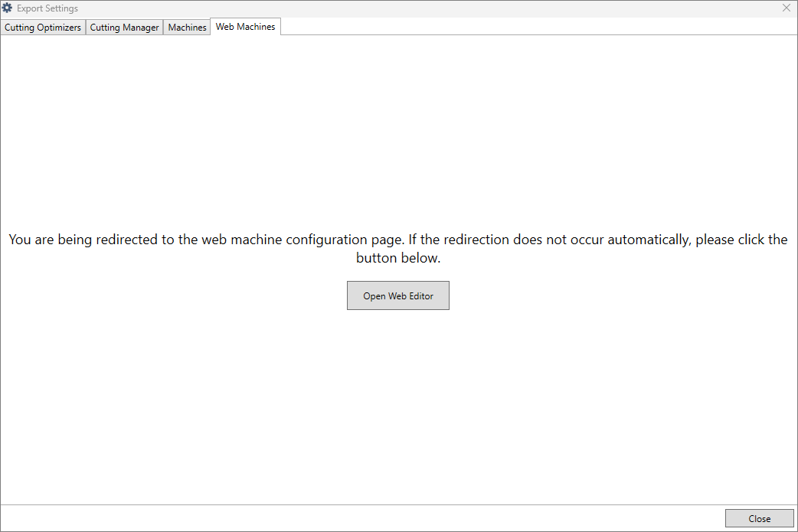
Task: Click the Export Settings gear icon
Action: pos(7,8)
